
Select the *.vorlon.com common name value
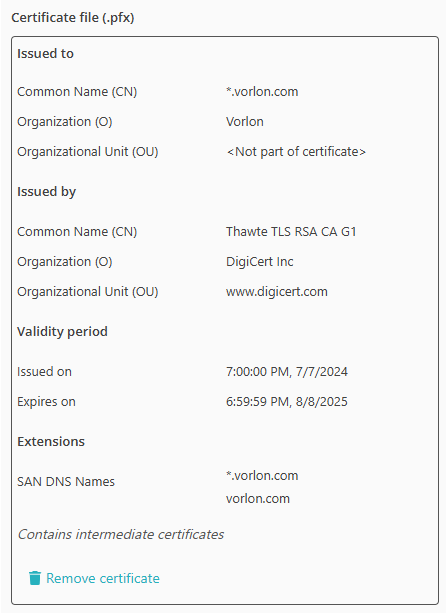tap(262, 91)
